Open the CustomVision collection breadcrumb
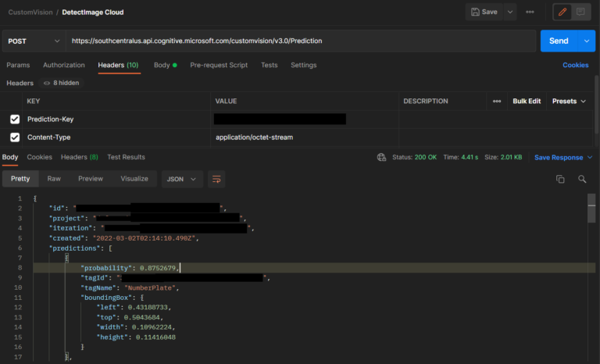Screen dimensions: 600x364 pos(30,12)
